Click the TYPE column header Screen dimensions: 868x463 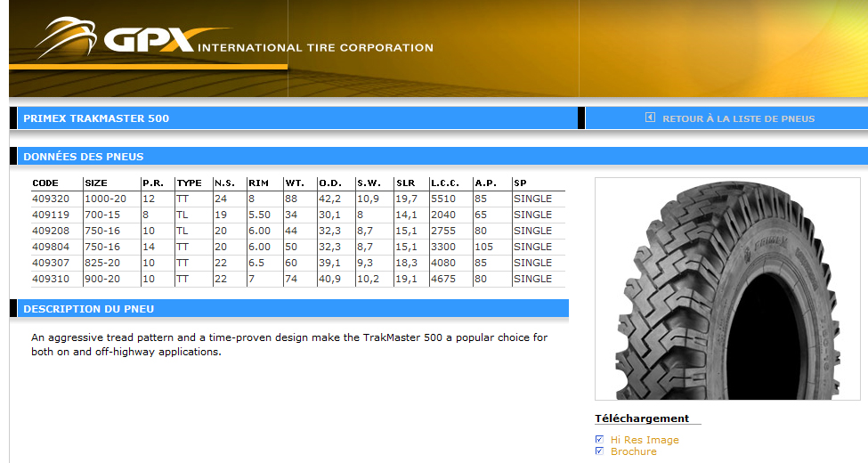(190, 183)
